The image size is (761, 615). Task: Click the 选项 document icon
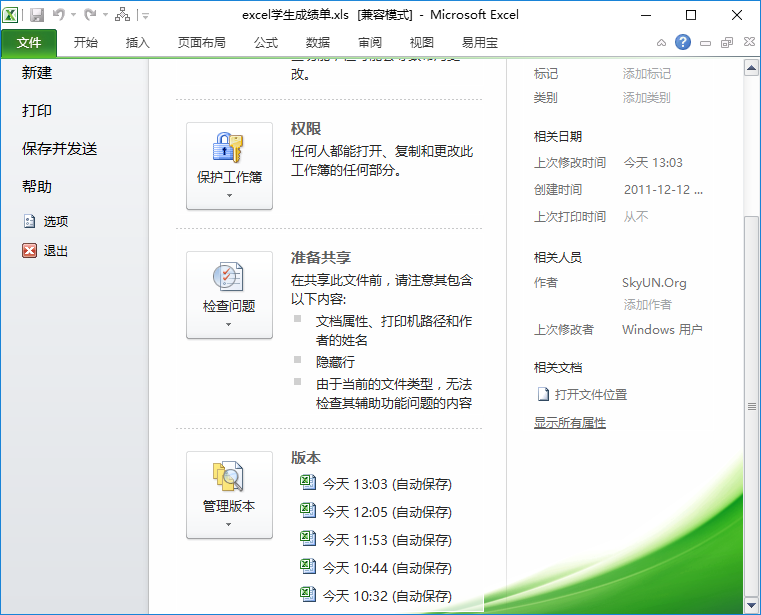click(x=30, y=221)
